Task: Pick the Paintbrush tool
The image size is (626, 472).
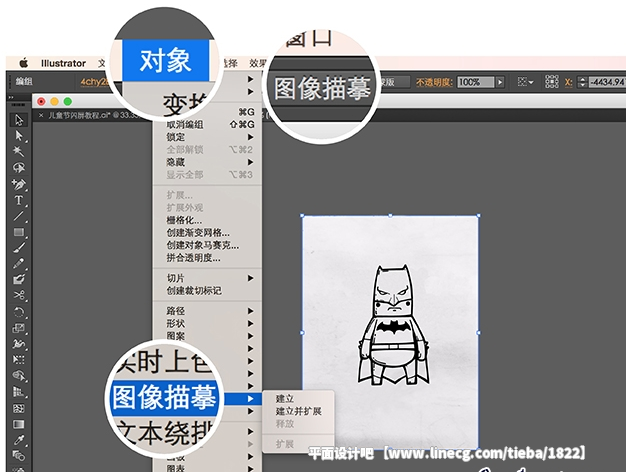Action: (19, 248)
